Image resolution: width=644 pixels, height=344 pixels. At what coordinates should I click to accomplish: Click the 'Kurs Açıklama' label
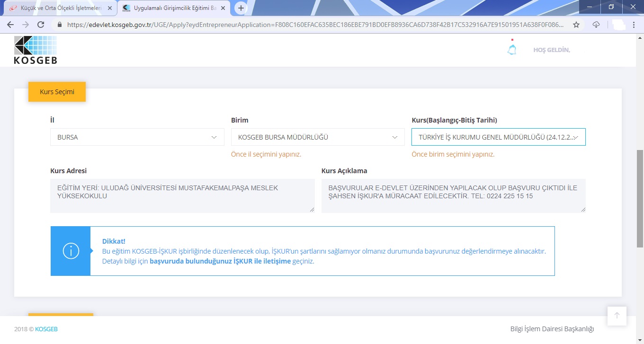tap(344, 171)
